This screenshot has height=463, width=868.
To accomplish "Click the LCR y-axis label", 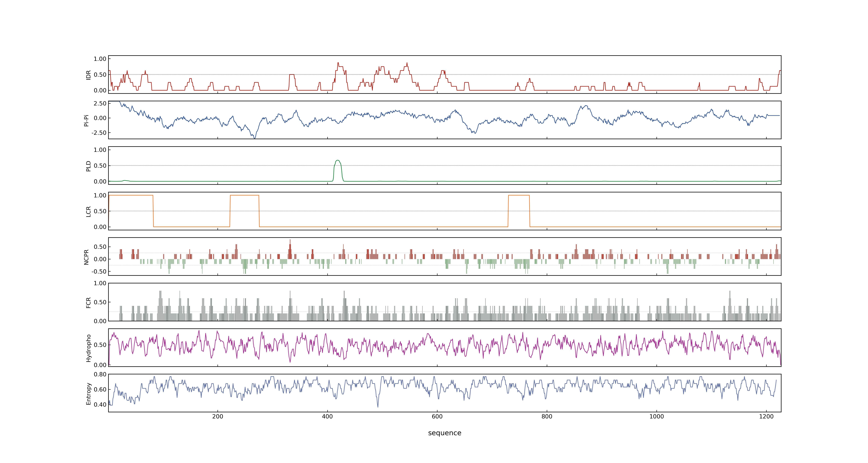I will tap(88, 212).
